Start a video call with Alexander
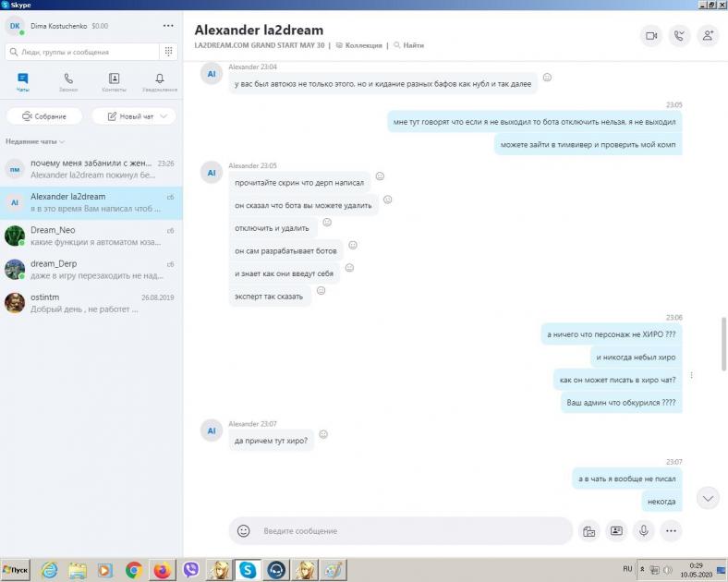This screenshot has height=582, width=728. coord(651,36)
